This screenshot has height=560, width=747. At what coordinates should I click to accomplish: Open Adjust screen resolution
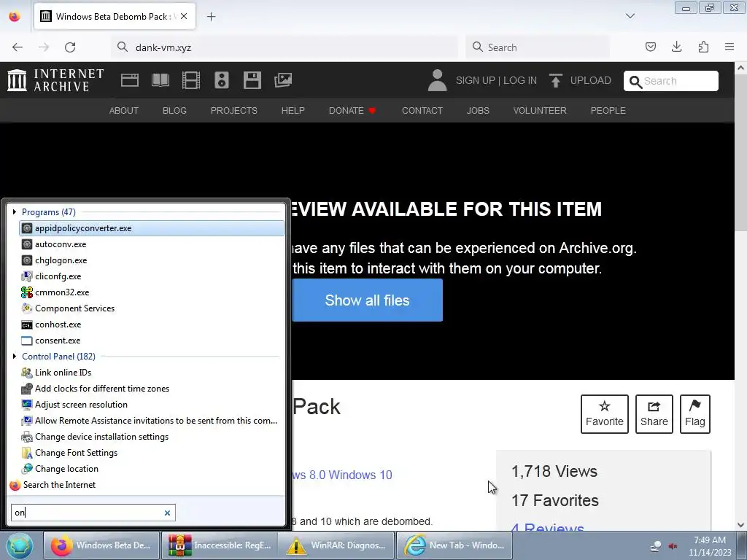(152, 405)
